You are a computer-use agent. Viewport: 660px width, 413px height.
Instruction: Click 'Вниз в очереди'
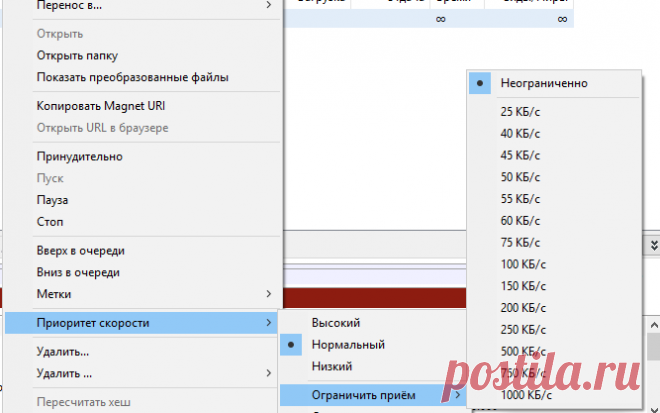click(143, 272)
